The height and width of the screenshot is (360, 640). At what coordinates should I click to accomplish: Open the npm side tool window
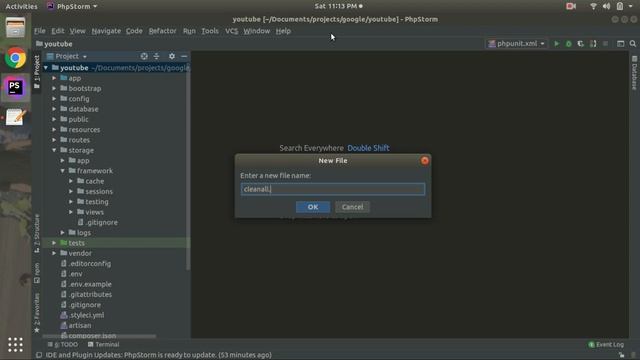(37, 273)
